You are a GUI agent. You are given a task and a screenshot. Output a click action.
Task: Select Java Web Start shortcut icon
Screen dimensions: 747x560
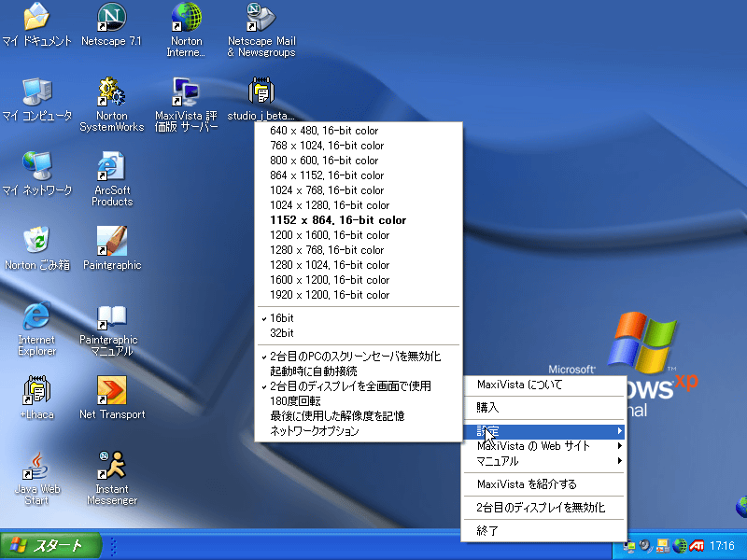coord(36,465)
